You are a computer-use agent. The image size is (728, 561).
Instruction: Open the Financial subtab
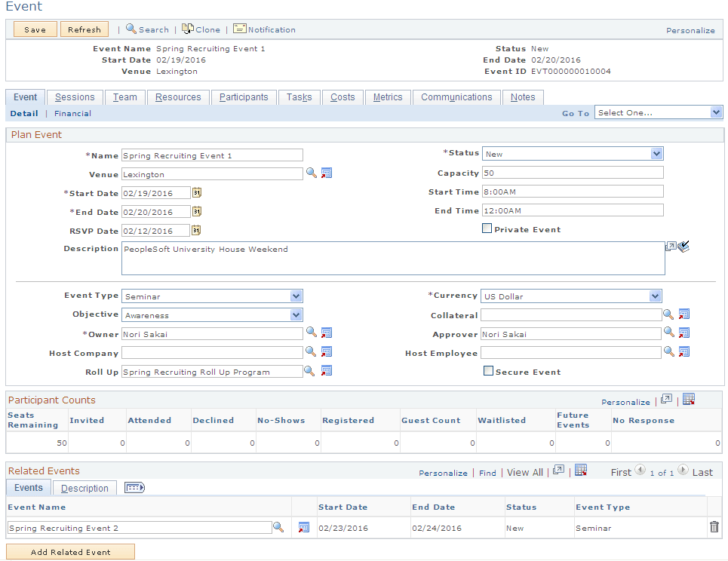click(x=72, y=113)
